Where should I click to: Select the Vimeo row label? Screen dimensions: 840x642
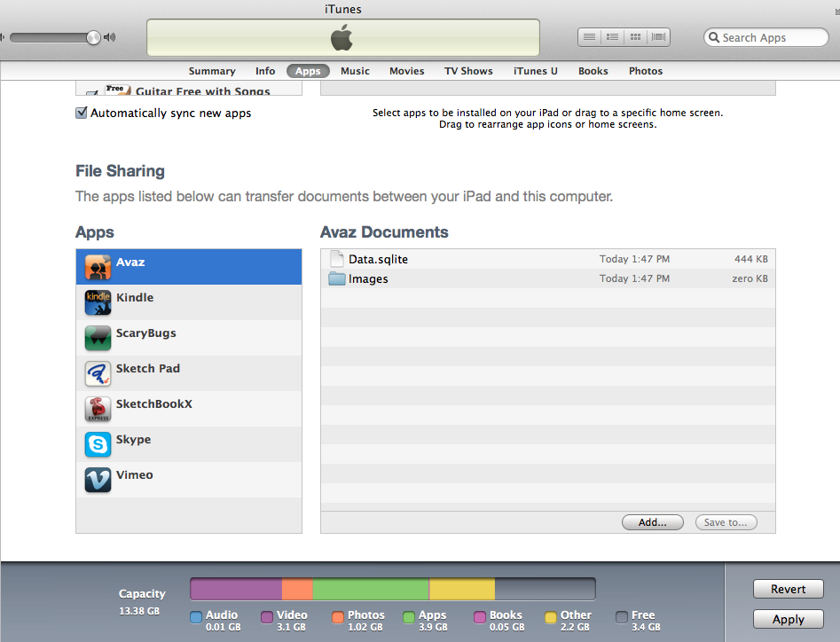(x=135, y=475)
